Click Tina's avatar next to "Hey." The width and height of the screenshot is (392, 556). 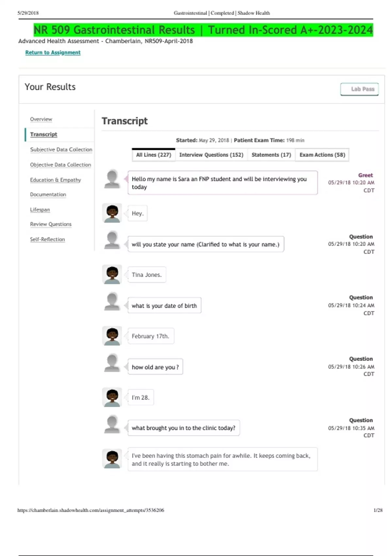click(x=112, y=213)
